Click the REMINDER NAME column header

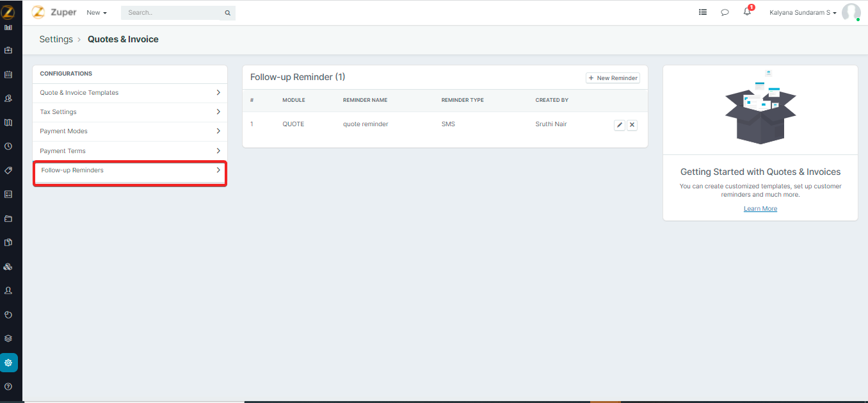pos(366,101)
